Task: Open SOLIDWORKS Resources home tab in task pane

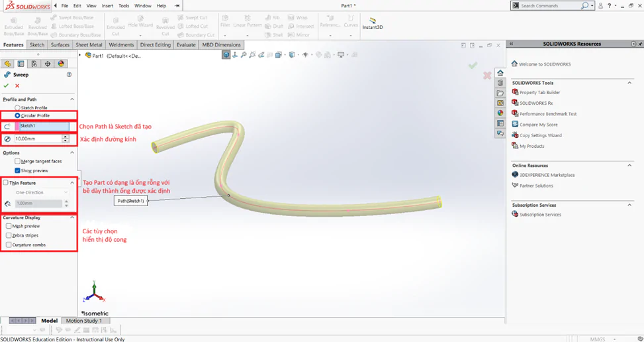Action: click(x=500, y=73)
